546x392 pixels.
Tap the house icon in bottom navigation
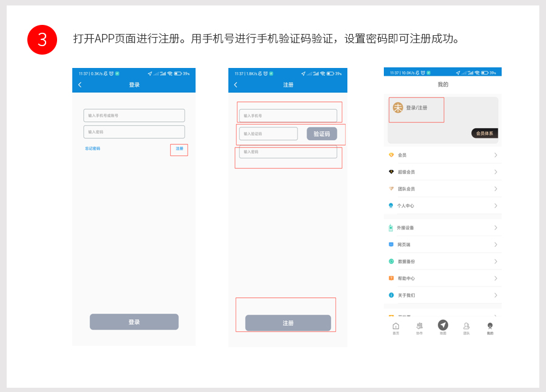[x=396, y=326]
